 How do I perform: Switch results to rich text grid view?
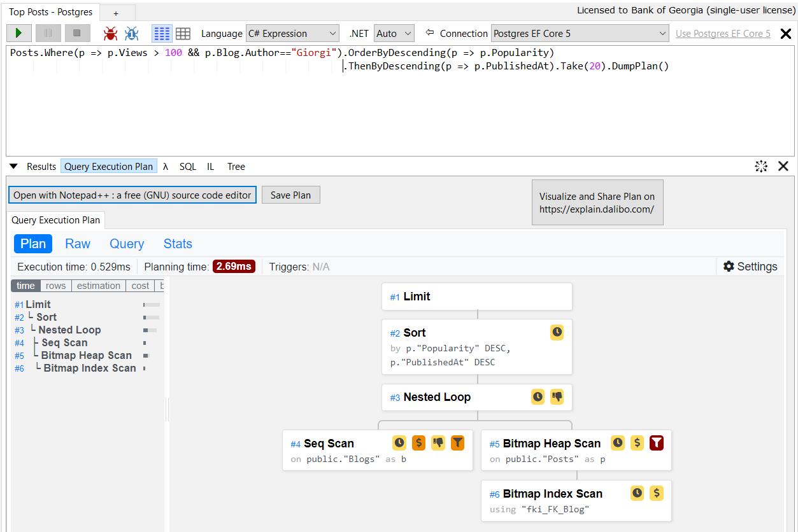162,34
